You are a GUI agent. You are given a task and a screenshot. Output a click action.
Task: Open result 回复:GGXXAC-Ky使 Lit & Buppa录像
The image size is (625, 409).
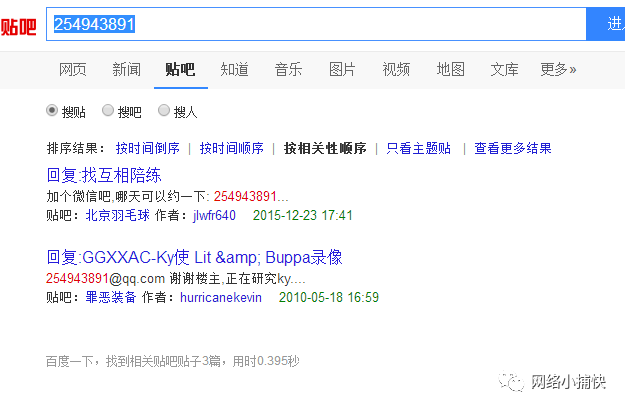point(194,257)
